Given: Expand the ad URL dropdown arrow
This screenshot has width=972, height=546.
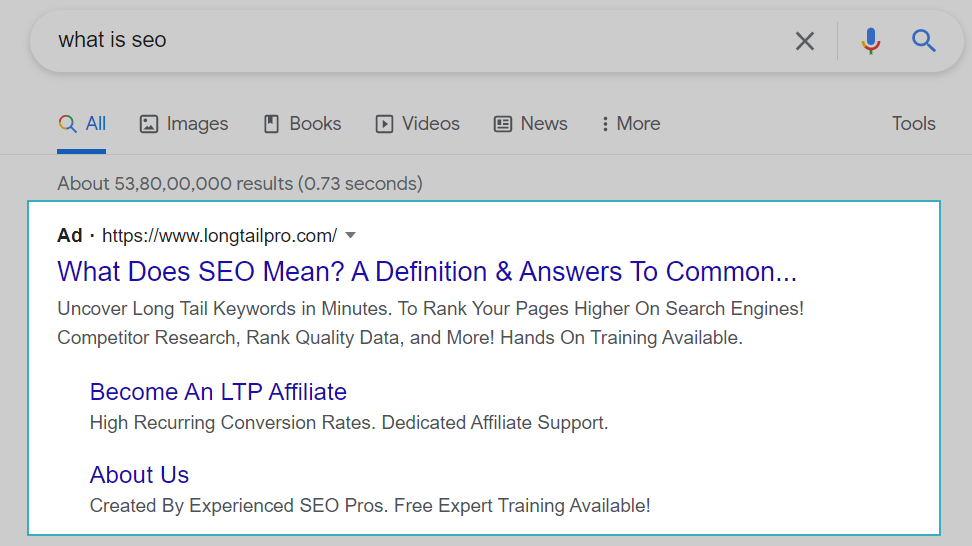Looking at the screenshot, I should [350, 236].
